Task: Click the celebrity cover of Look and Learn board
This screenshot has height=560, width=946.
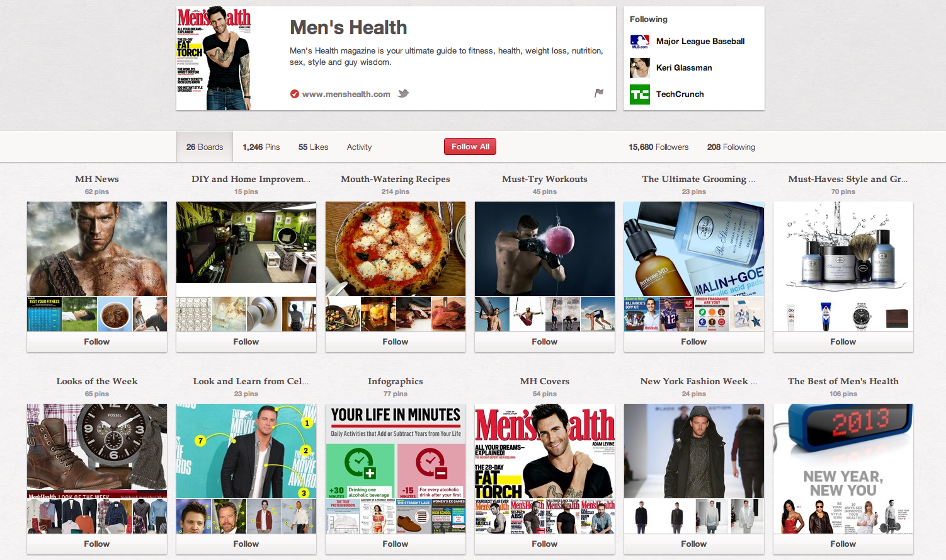Action: click(246, 451)
